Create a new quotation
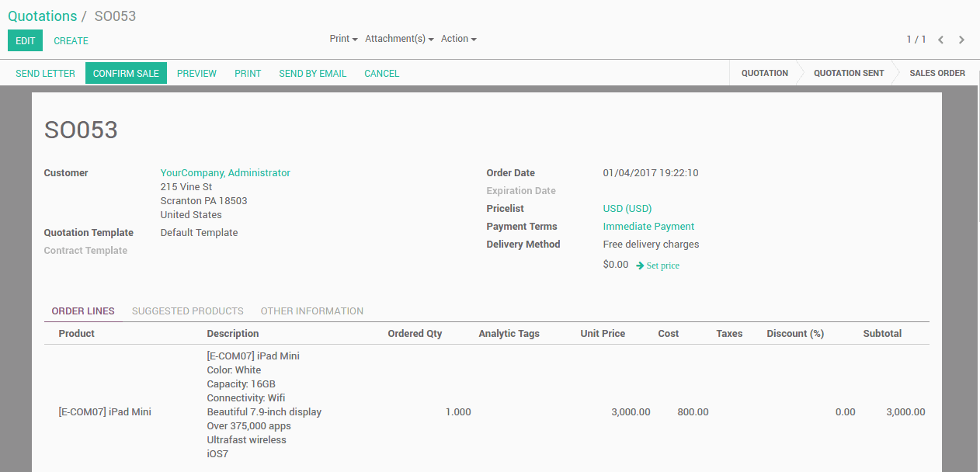980x472 pixels. tap(71, 41)
